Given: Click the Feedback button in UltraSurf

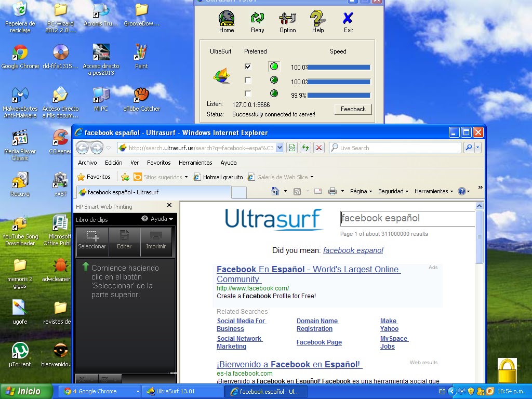Looking at the screenshot, I should click(353, 109).
